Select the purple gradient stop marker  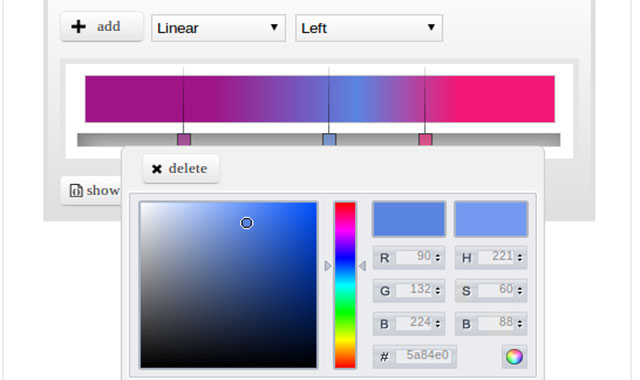(184, 140)
